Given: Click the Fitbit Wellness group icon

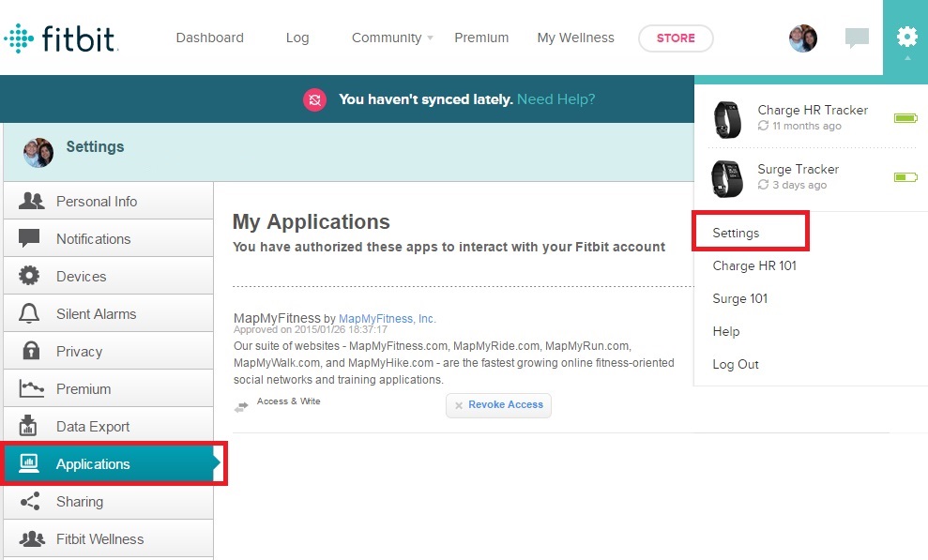Looking at the screenshot, I should 31,538.
